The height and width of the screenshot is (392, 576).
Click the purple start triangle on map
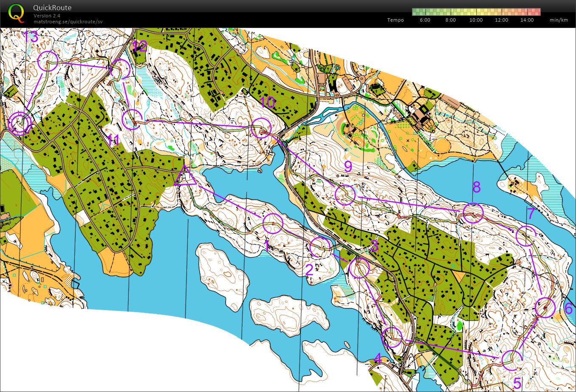pos(185,176)
